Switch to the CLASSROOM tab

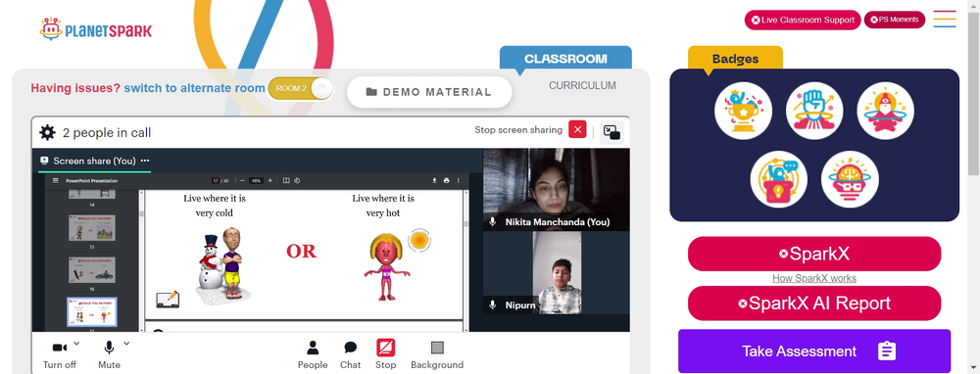tap(565, 59)
